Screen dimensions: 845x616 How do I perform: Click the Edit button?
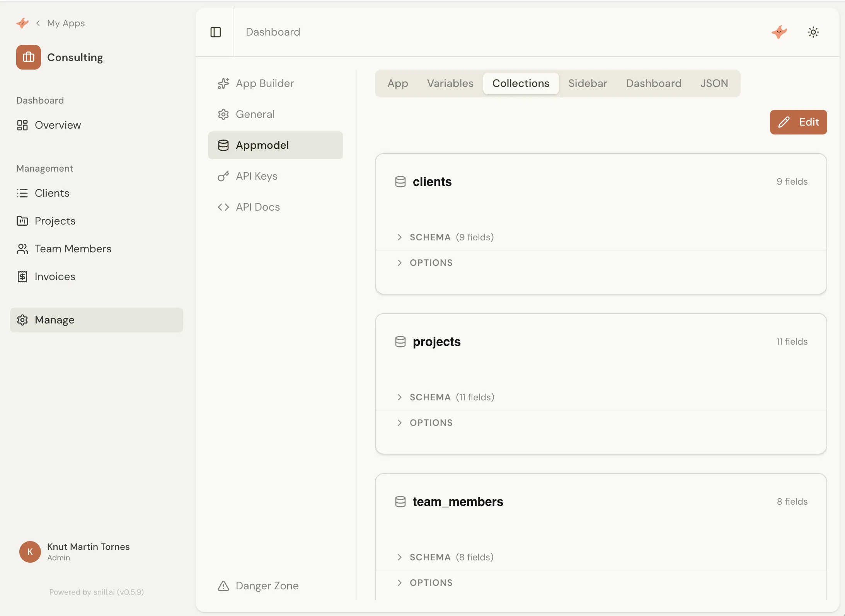pyautogui.click(x=798, y=122)
